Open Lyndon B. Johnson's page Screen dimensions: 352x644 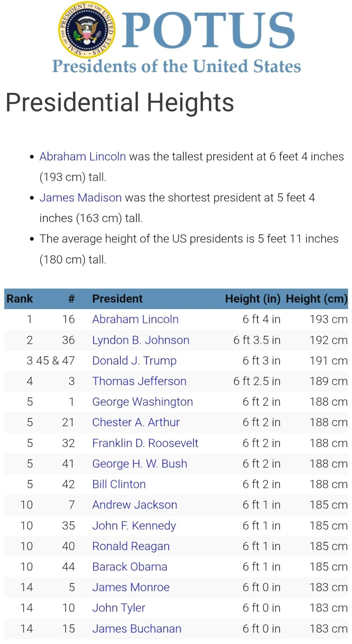[x=141, y=340]
